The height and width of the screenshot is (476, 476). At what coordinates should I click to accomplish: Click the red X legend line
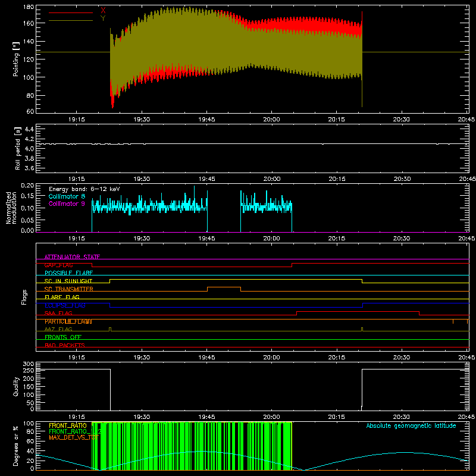pyautogui.click(x=71, y=12)
